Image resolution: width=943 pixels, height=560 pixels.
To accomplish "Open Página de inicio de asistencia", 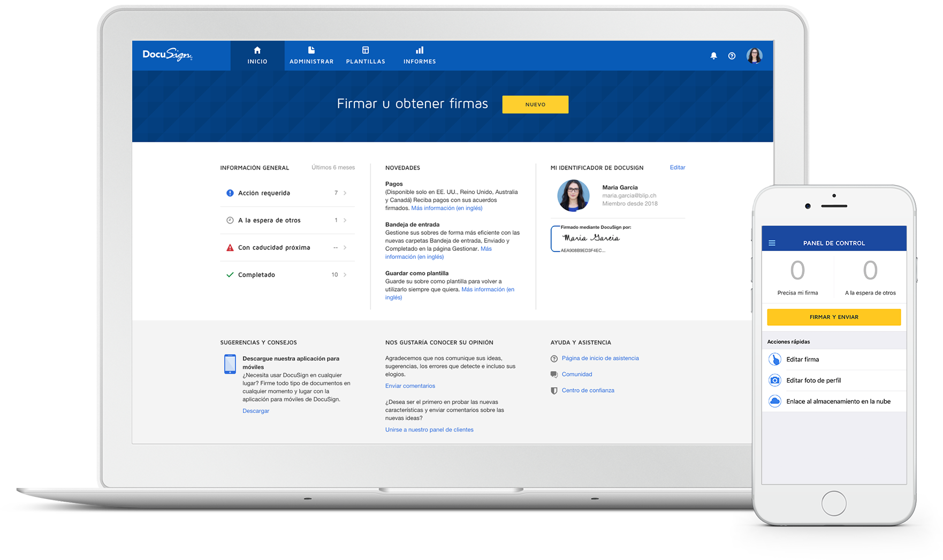I will pos(600,358).
